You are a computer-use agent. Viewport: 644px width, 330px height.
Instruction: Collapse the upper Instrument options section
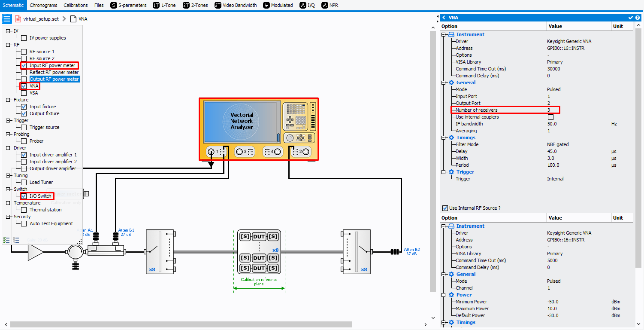click(x=444, y=34)
